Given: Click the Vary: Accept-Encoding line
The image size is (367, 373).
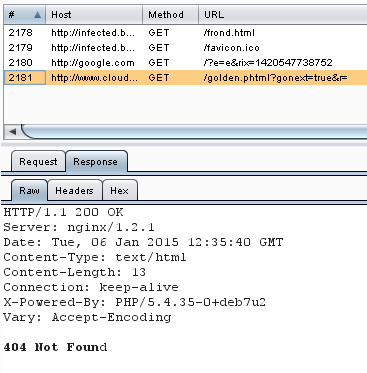Looking at the screenshot, I should click(87, 317).
